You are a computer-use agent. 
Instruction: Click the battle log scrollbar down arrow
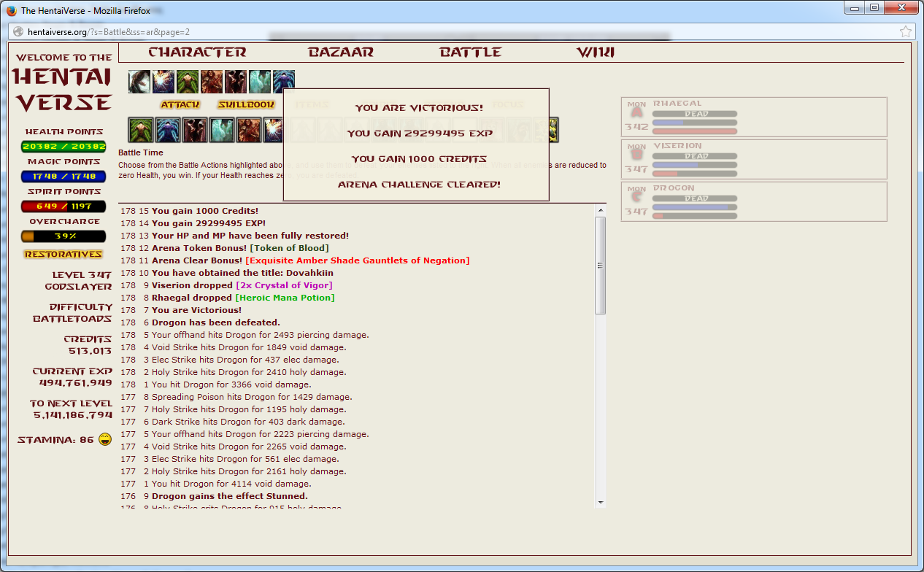coord(601,502)
